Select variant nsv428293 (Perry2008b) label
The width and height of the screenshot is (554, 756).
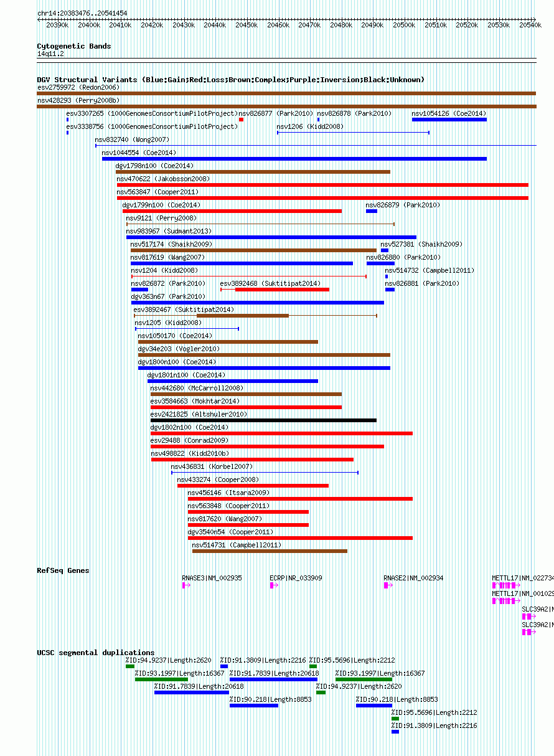pos(78,100)
